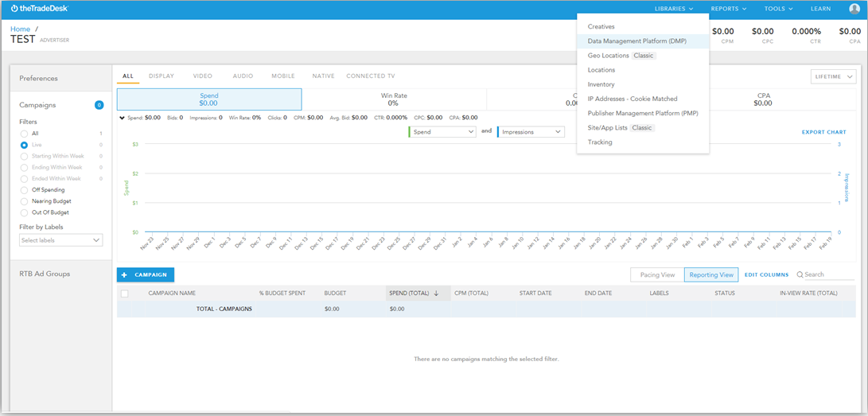Screen dimensions: 868x416
Task: Select the Win Rate metric tile
Action: pyautogui.click(x=394, y=99)
